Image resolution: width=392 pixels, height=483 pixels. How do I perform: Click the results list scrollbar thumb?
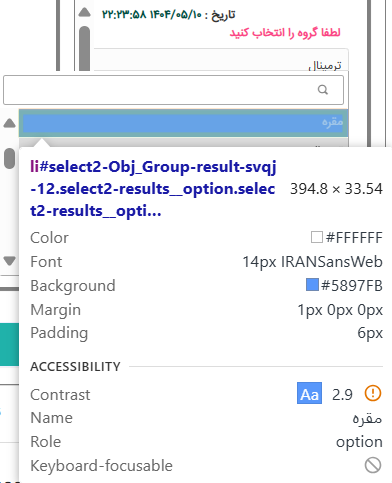[x=10, y=158]
